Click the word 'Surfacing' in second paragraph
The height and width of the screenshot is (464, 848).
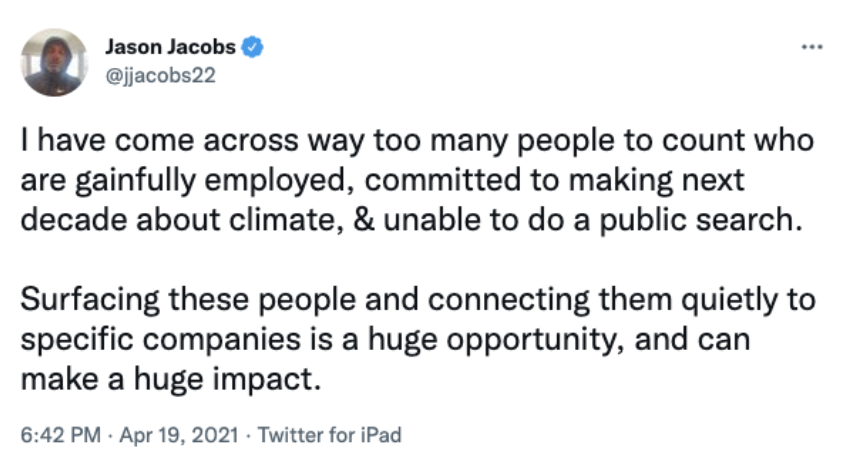(x=90, y=301)
